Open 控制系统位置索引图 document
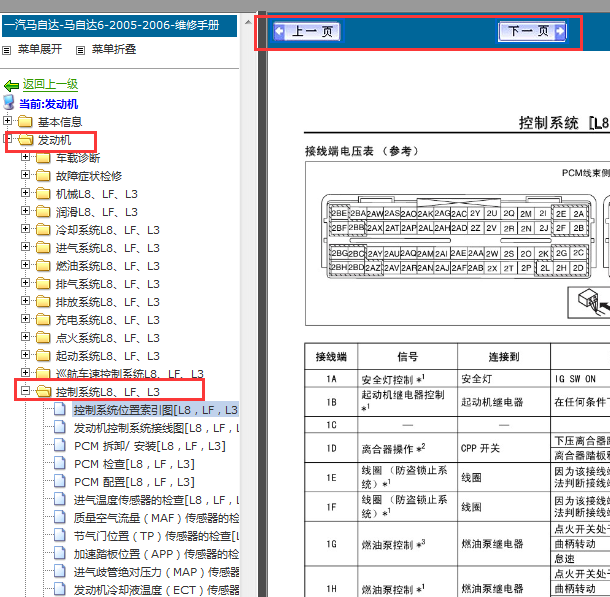Screen dimensions: 610x597 (x=156, y=410)
